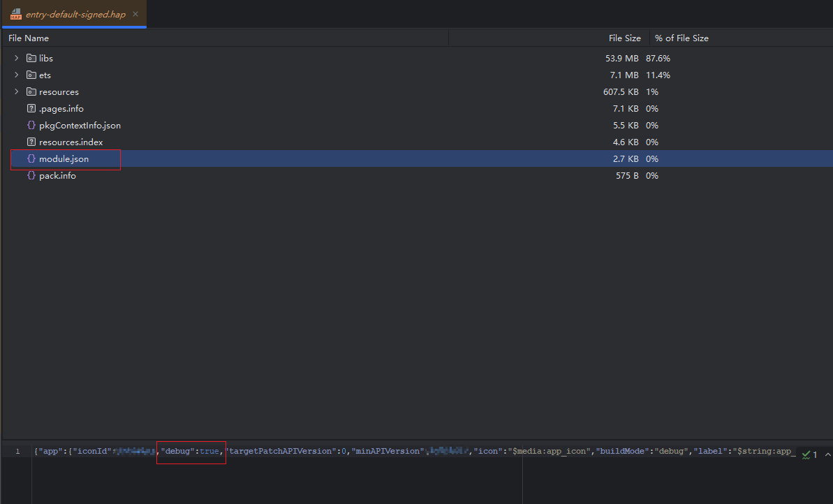Sort by the File Name column header
Screen dimensions: 833x504
point(29,38)
